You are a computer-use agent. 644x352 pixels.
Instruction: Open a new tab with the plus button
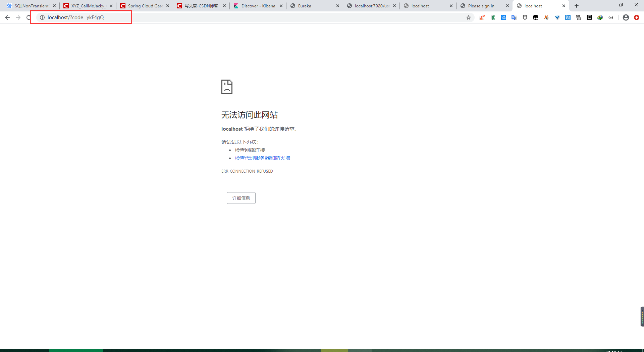tap(576, 6)
